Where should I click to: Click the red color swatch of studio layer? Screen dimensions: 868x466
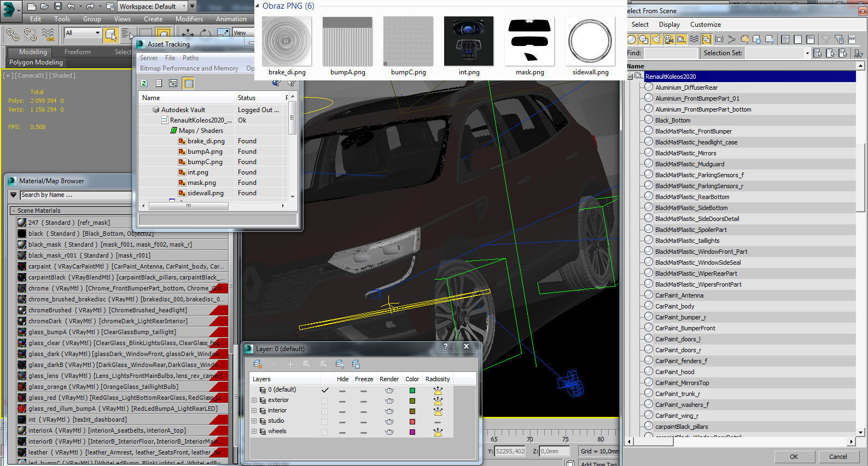(412, 422)
